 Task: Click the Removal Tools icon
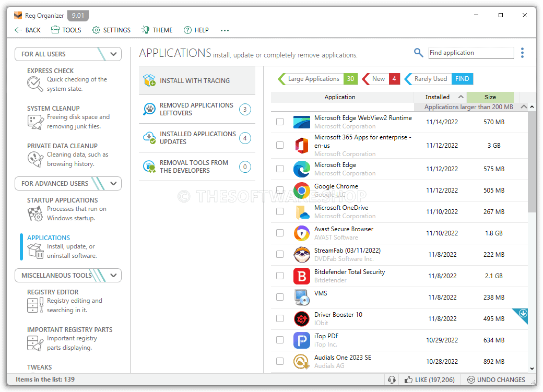(149, 167)
